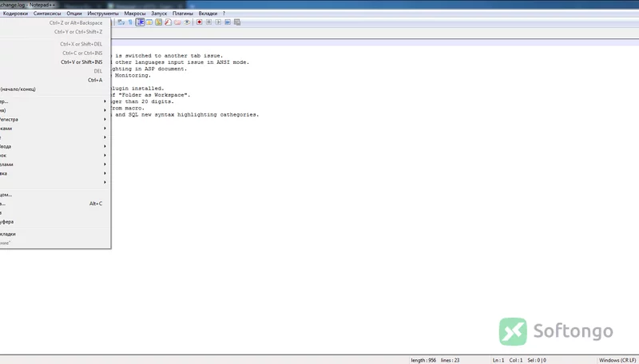Open the Кодировки menu
This screenshot has width=639, height=364.
click(x=15, y=14)
